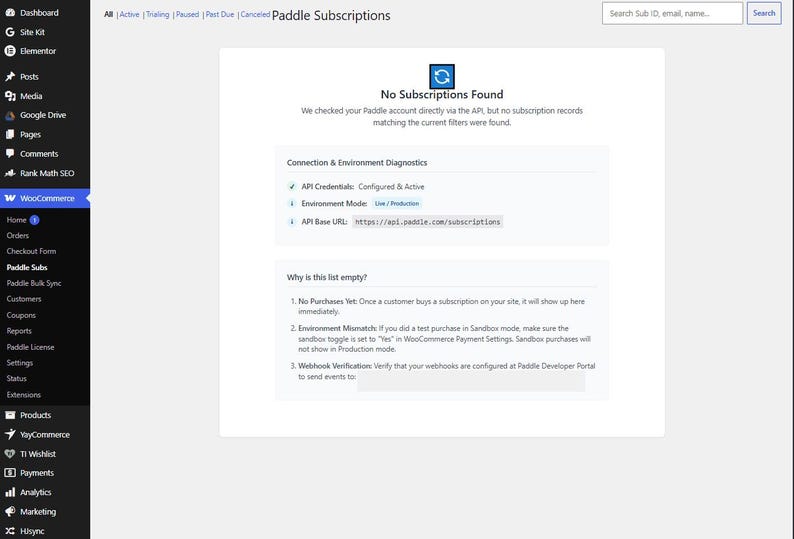
Task: Click the Home notification badge
Action: click(x=34, y=220)
